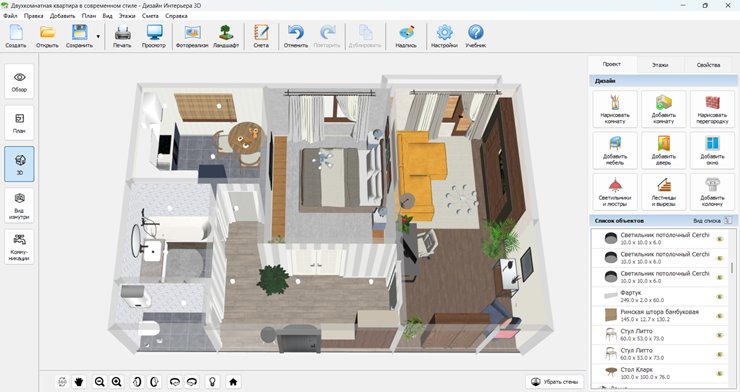Click Нарисовать перегородку
Viewport: 740px width, 392px height.
[712, 109]
